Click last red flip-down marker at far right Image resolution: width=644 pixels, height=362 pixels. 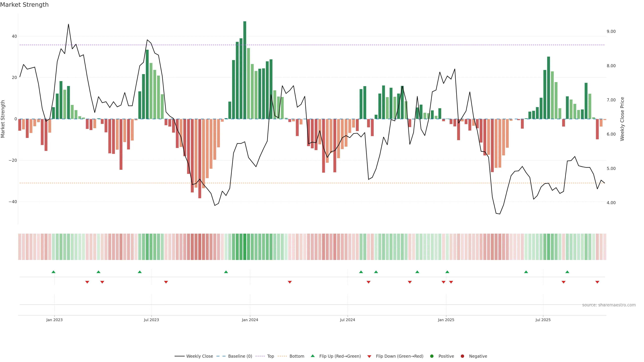597,282
